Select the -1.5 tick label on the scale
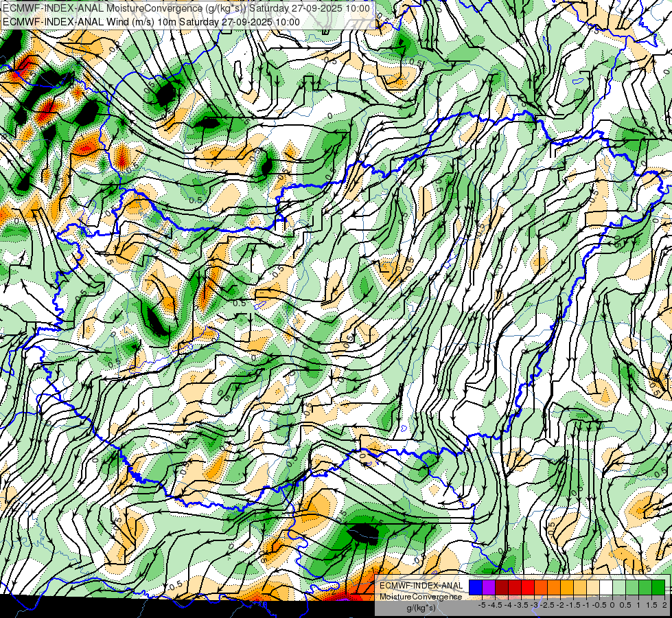 [x=573, y=605]
